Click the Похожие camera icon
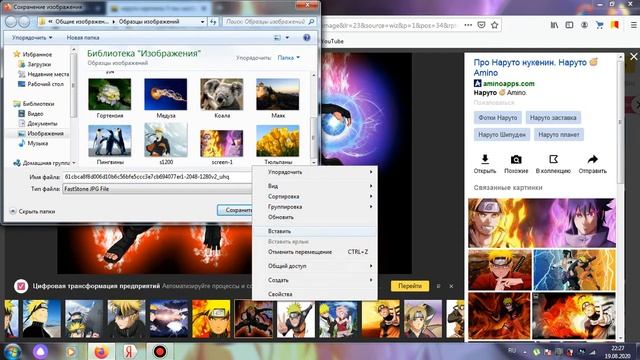 [516, 159]
